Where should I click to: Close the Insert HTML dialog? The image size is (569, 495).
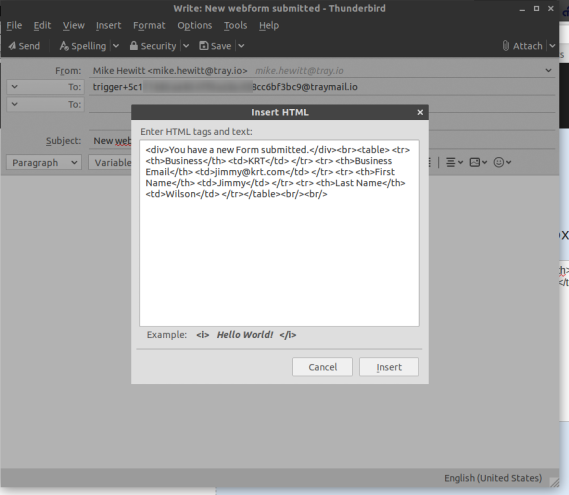click(x=420, y=112)
